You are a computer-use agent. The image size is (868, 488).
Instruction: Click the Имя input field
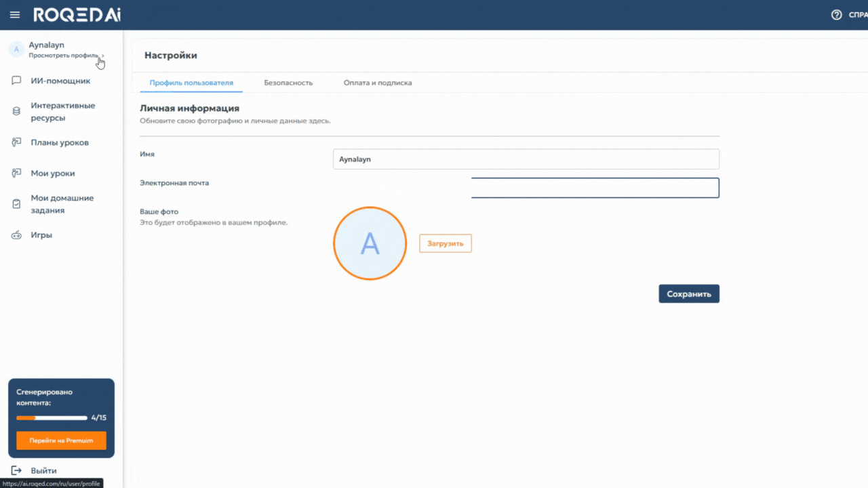[x=526, y=159]
